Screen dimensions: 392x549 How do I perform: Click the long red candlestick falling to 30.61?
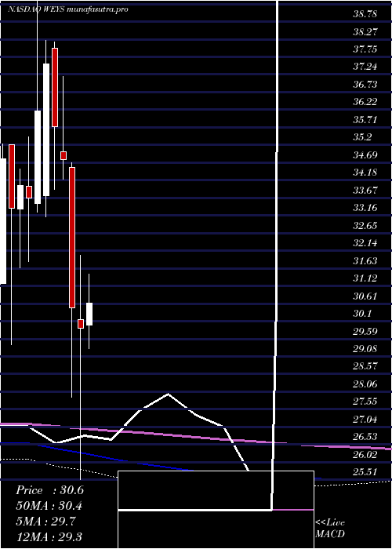(72, 238)
